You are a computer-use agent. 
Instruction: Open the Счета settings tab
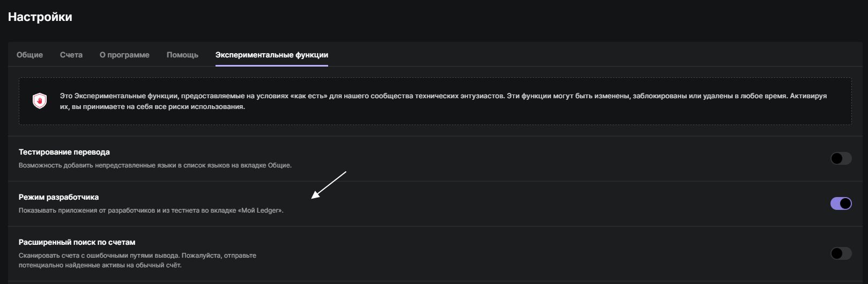(71, 55)
